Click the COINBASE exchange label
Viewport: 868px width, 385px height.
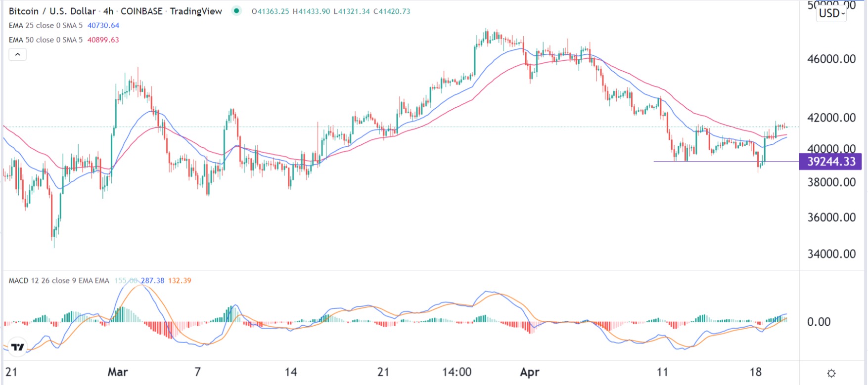141,11
